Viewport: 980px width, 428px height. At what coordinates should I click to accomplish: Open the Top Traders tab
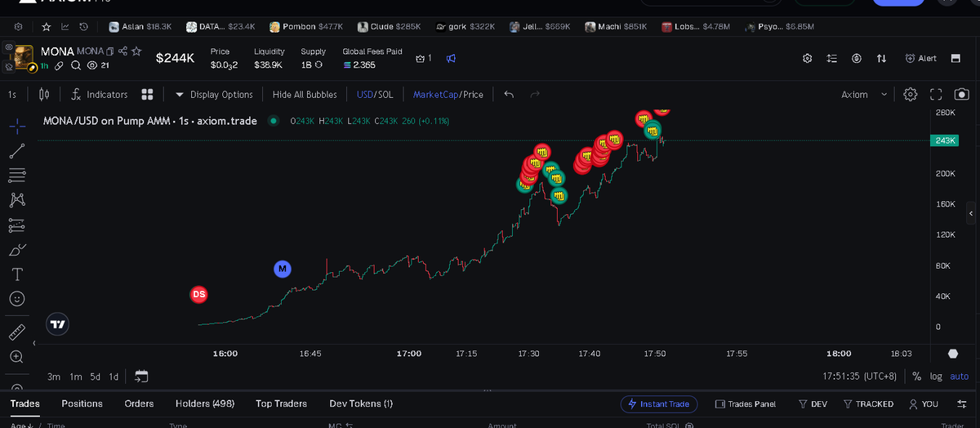[281, 403]
